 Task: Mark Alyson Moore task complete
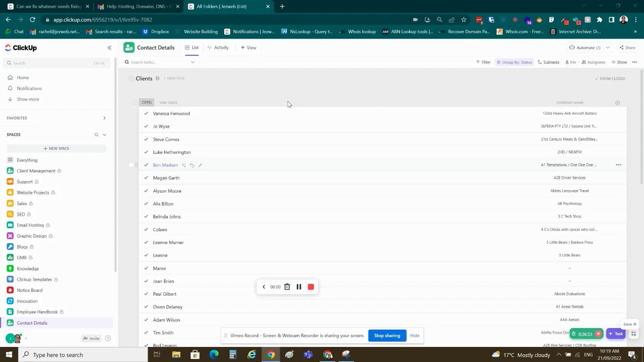coord(146,191)
